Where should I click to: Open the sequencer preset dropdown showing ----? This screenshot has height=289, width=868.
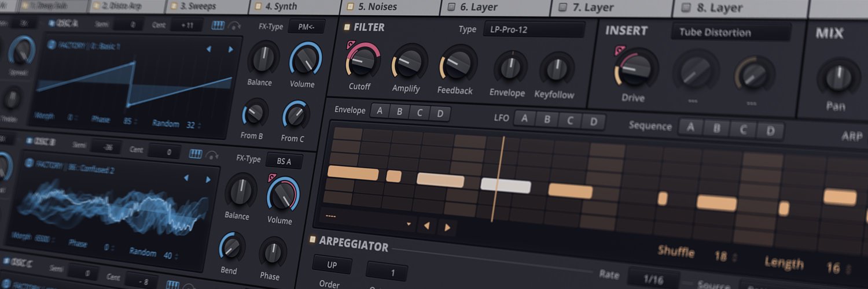(x=369, y=218)
